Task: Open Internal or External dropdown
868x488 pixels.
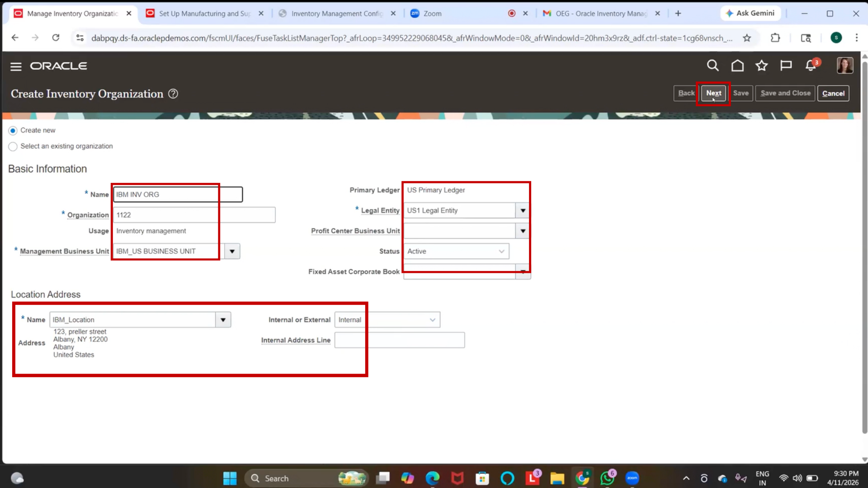Action: coord(387,320)
